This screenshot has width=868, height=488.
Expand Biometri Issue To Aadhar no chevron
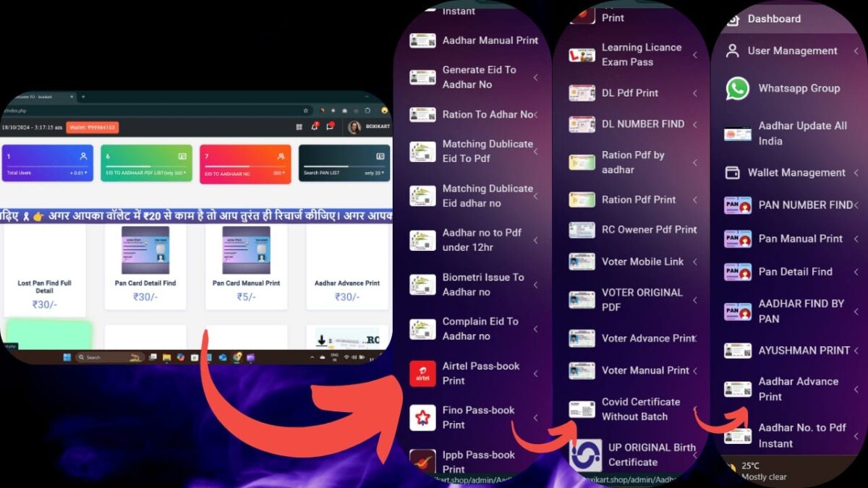coord(536,285)
